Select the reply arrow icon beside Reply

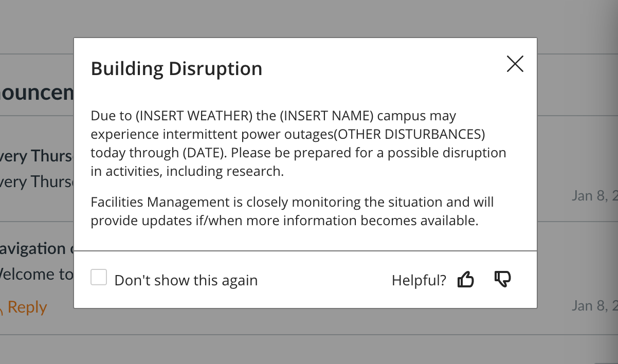pyautogui.click(x=3, y=308)
